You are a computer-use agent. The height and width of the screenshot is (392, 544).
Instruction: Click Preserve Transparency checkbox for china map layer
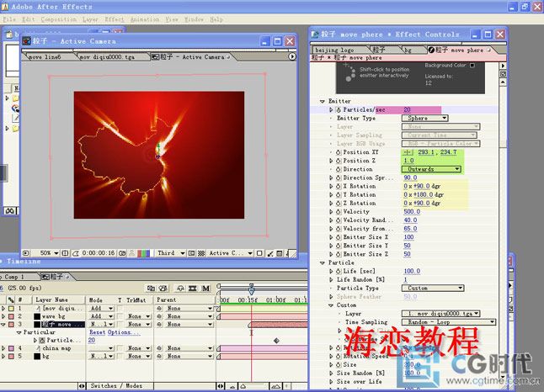pos(120,348)
